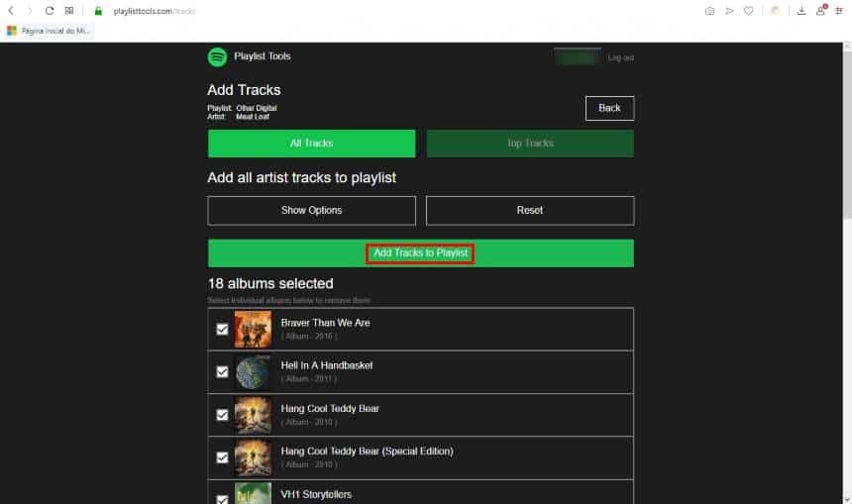Click the Playlist Tools title link
Image resolution: width=852 pixels, height=504 pixels.
tap(263, 56)
